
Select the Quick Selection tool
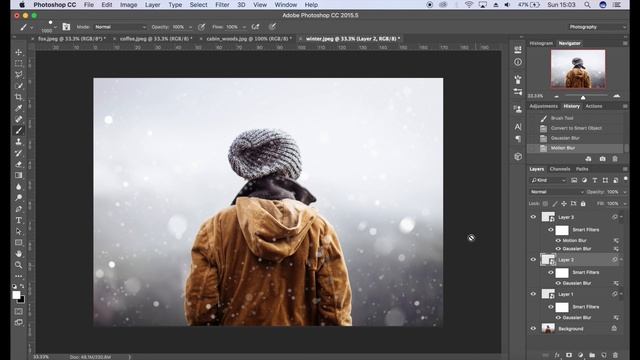[19, 86]
